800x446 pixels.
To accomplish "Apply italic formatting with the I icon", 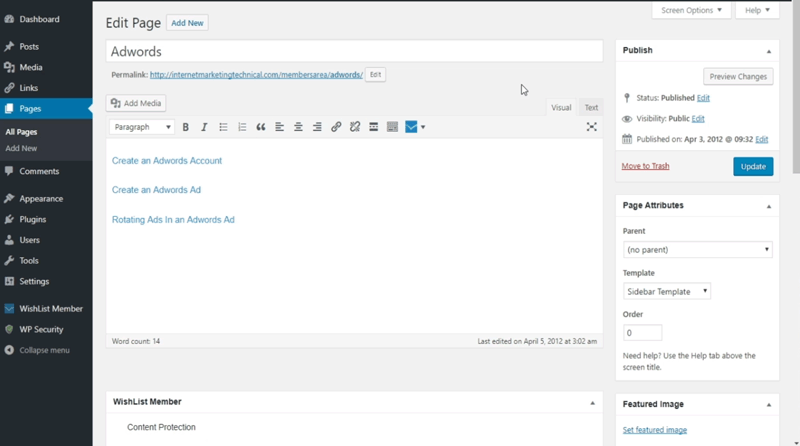I will 204,127.
